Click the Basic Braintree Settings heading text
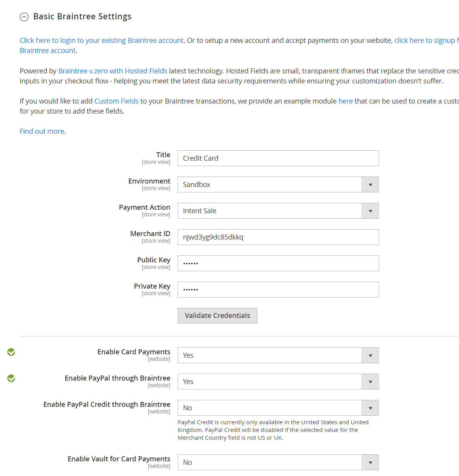 (82, 17)
